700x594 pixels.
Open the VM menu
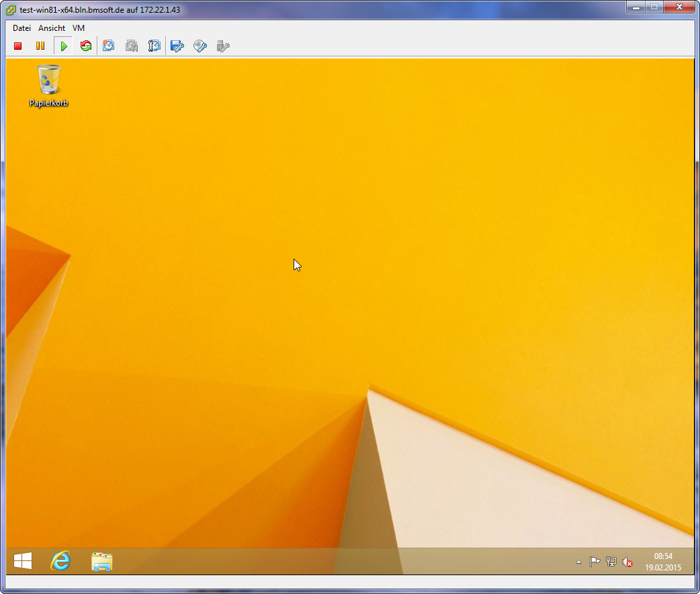(79, 28)
